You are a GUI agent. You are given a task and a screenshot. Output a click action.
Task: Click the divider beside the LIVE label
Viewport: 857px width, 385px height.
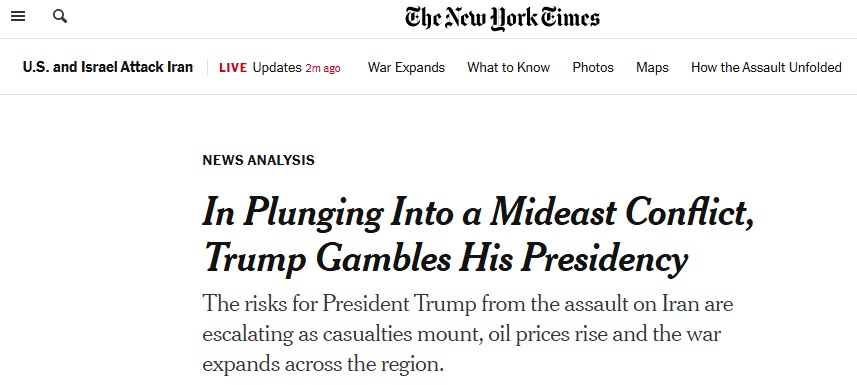tap(207, 68)
